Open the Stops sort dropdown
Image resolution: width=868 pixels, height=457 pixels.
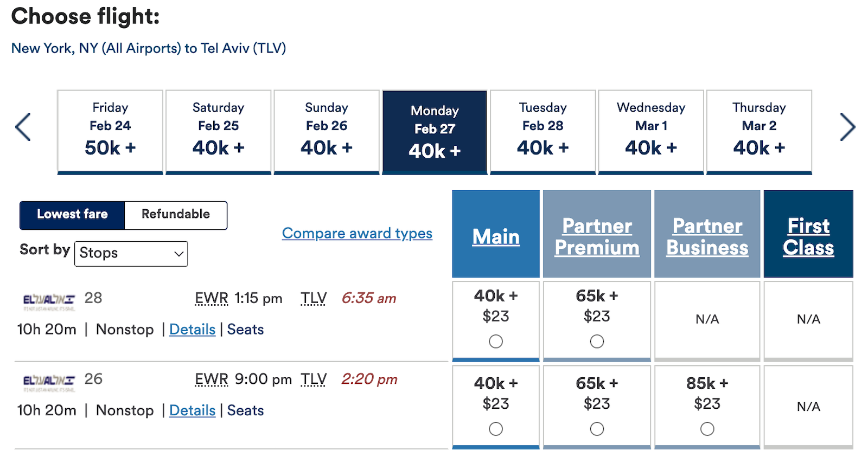130,253
